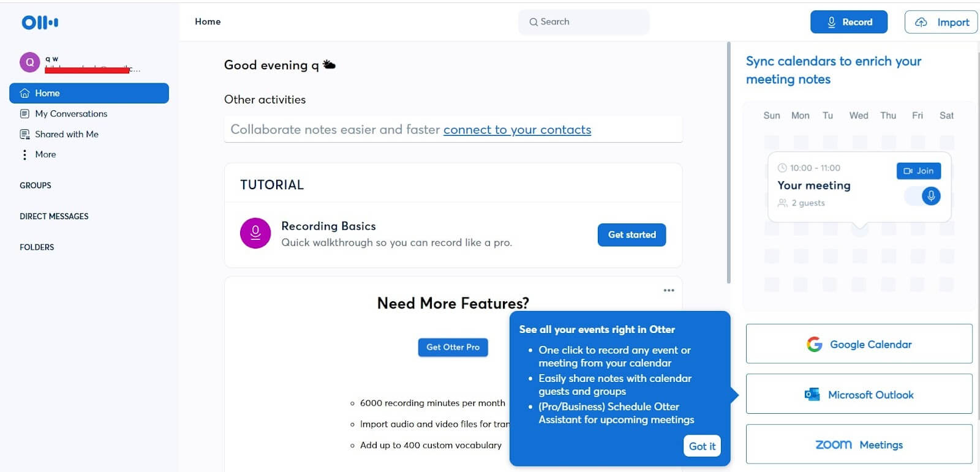
Task: Click the Microsoft Outlook icon
Action: pos(813,394)
